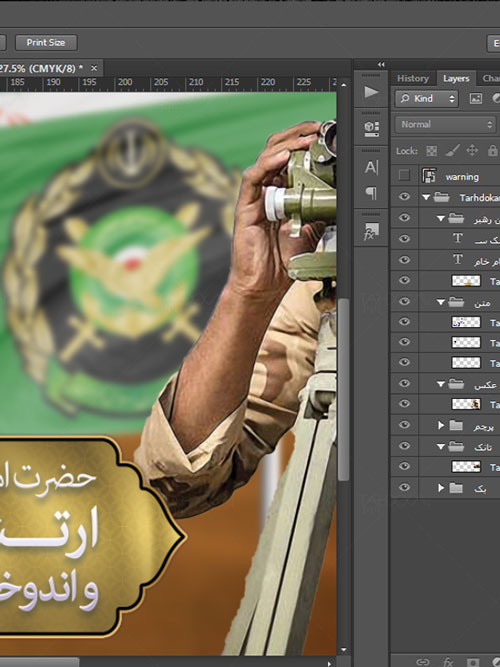Open the Character panel icon
This screenshot has height=667, width=500.
(371, 167)
